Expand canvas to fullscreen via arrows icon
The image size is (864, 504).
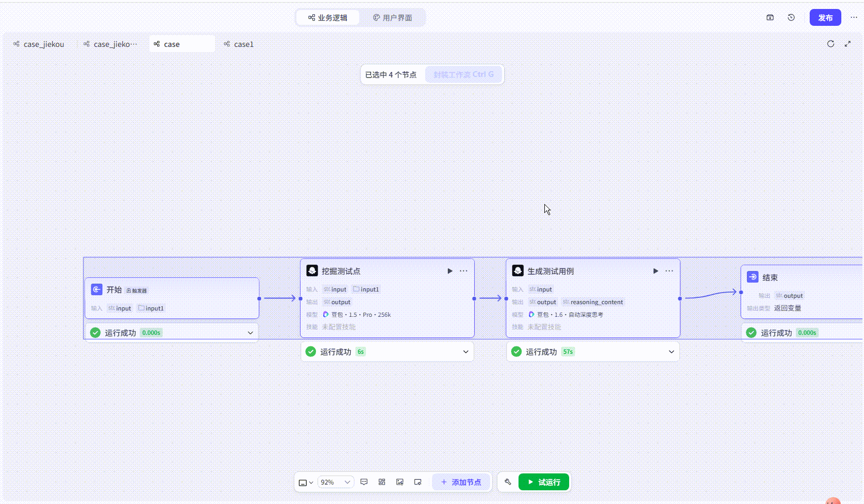coord(848,44)
